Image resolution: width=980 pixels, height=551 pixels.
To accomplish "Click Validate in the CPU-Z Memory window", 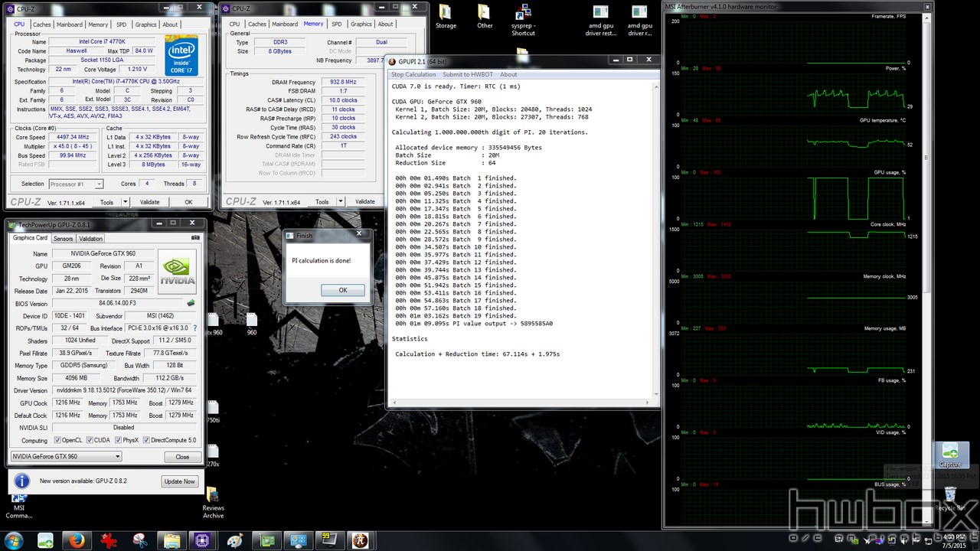I will click(x=365, y=202).
